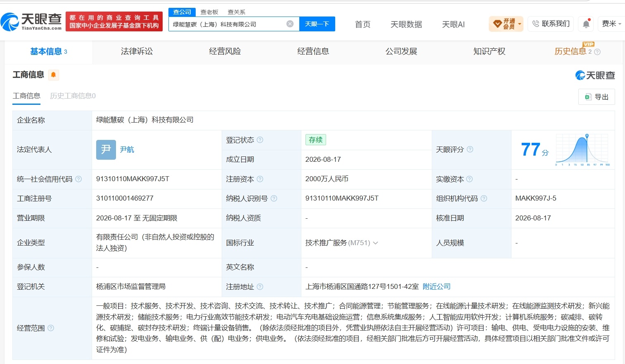
Task: Clear the search box with the X icon
Action: (290, 24)
